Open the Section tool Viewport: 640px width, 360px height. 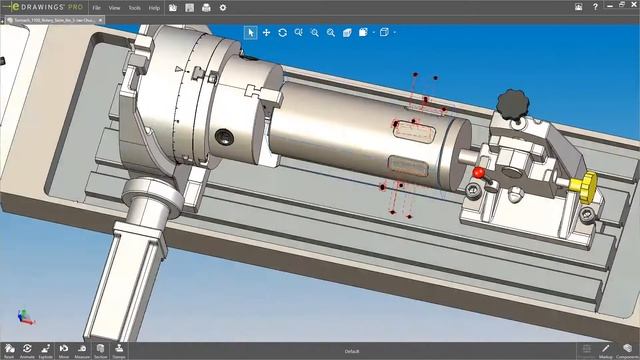coord(100,351)
